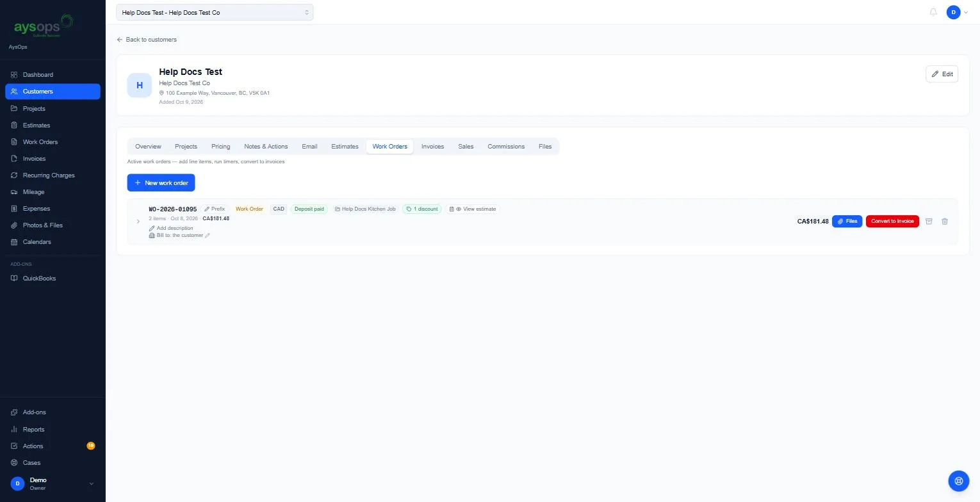Viewport: 980px width, 502px height.
Task: Open Reports in the sidebar
Action: click(x=53, y=430)
